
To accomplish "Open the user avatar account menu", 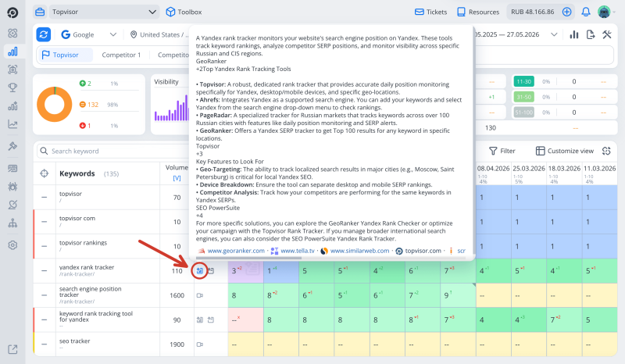I will coord(604,12).
